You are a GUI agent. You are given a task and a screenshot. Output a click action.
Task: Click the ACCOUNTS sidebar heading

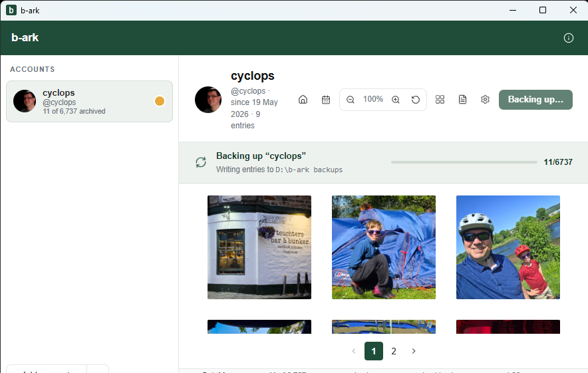[x=32, y=69]
